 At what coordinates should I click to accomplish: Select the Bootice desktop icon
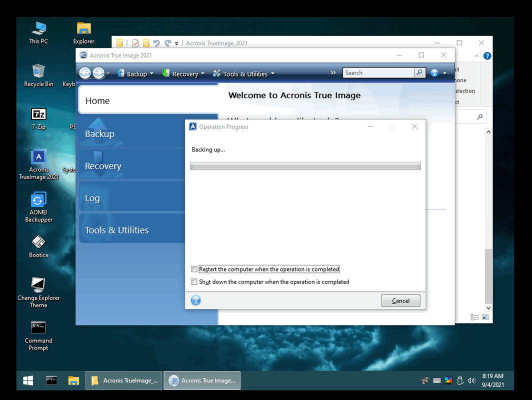38,246
